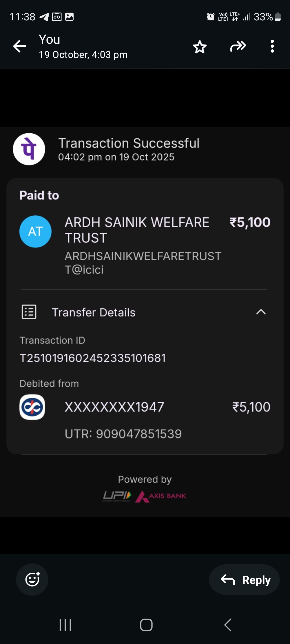Open the three-dot more options menu
Image resolution: width=290 pixels, height=644 pixels.
pyautogui.click(x=272, y=46)
